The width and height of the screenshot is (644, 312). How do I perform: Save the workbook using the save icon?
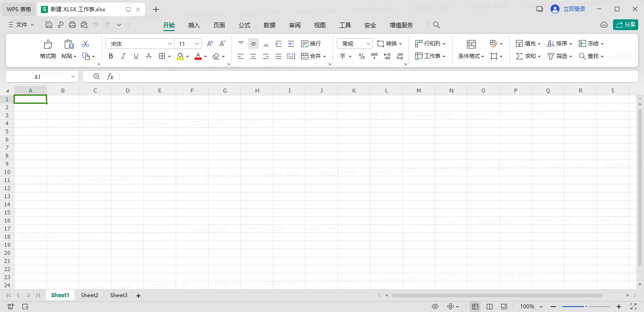49,25
